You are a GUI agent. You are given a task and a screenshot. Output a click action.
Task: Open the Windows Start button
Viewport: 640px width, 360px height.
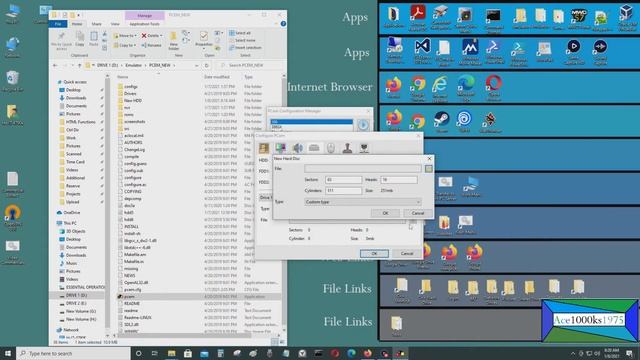point(8,353)
